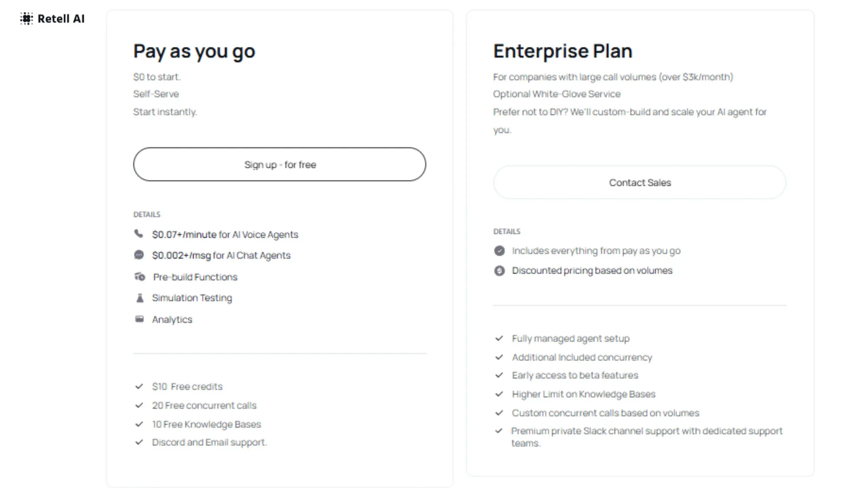The width and height of the screenshot is (868, 488).
Task: Click the checkmark badge icon for Includes everything
Action: click(500, 251)
